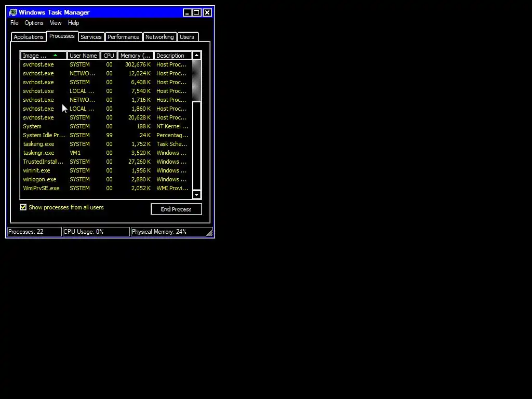532x399 pixels.
Task: Select the taskeng.exe process
Action: [x=106, y=144]
